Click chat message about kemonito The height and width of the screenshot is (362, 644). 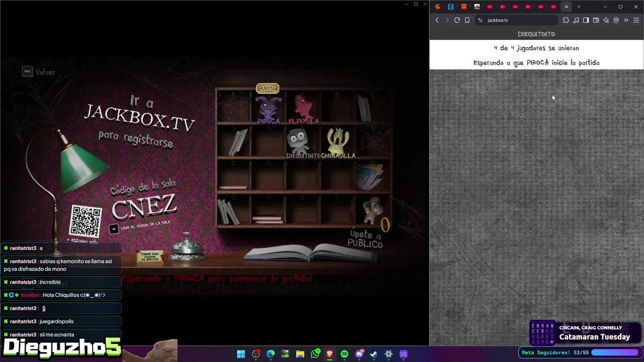[x=61, y=265]
